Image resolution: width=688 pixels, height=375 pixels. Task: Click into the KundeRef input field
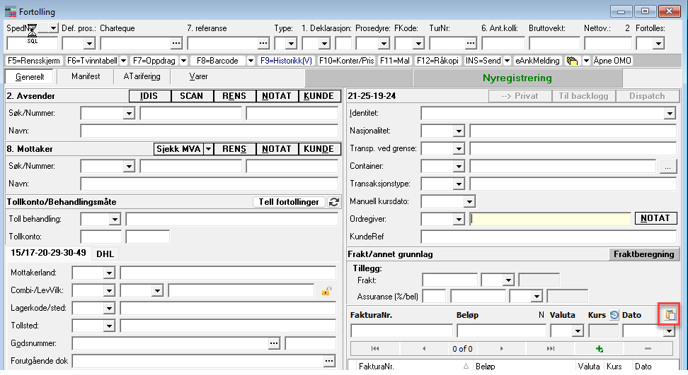click(548, 236)
